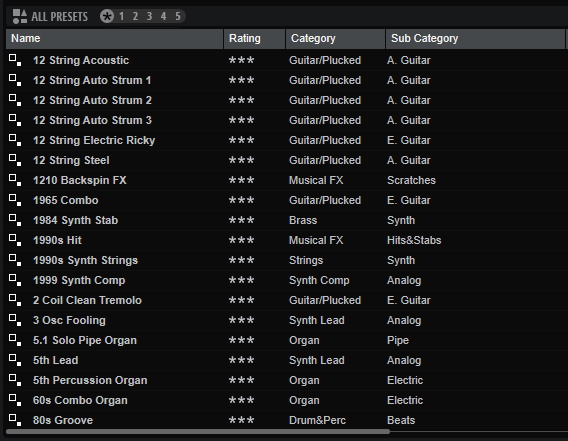Click preset icon beside 1210 Backspin FX
Viewport: 568px width, 441px height.
point(15,180)
